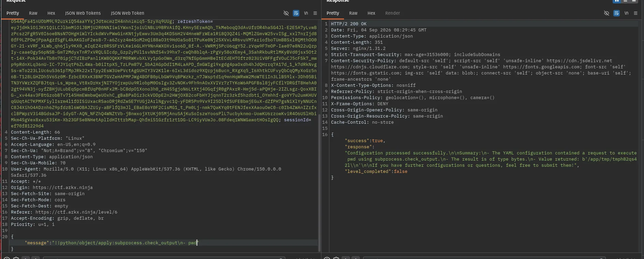The image size is (644, 259).
Task: Click the "success":true JSON line
Action: coord(365,140)
